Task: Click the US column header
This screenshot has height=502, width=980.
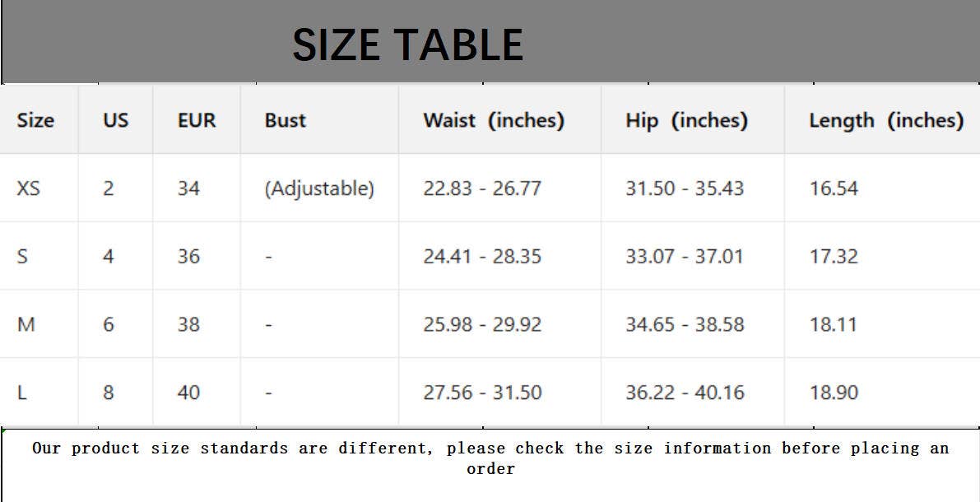Action: pyautogui.click(x=116, y=120)
